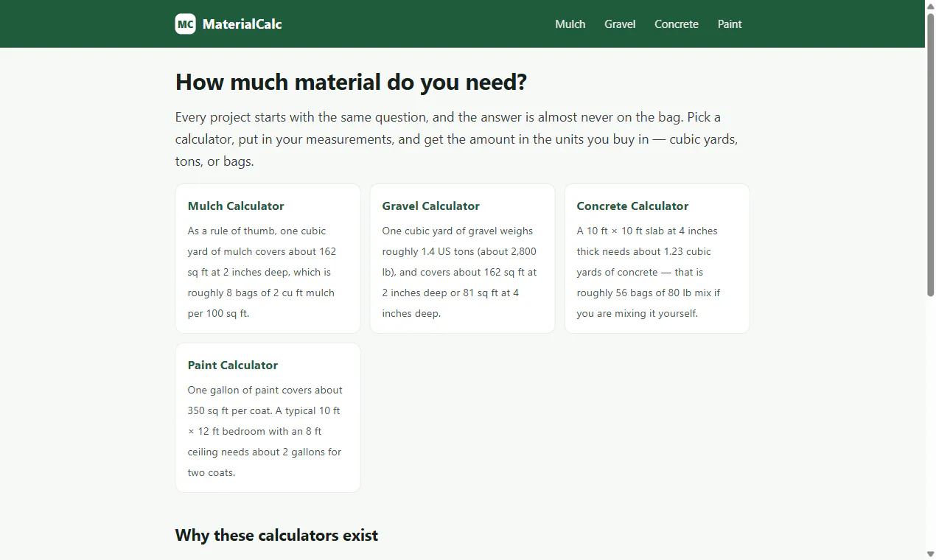The image size is (936, 560).
Task: Open the Mulch Calculator card title
Action: tap(236, 206)
